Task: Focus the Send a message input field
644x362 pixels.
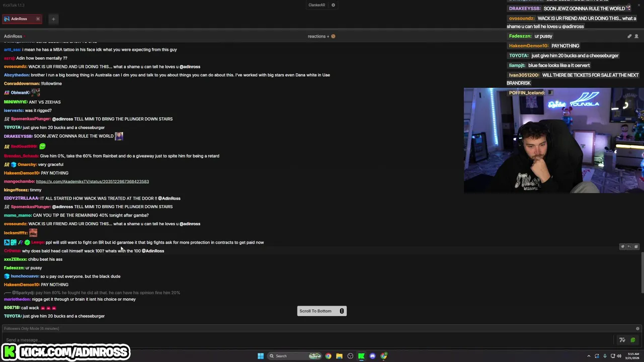Action: [x=309, y=340]
